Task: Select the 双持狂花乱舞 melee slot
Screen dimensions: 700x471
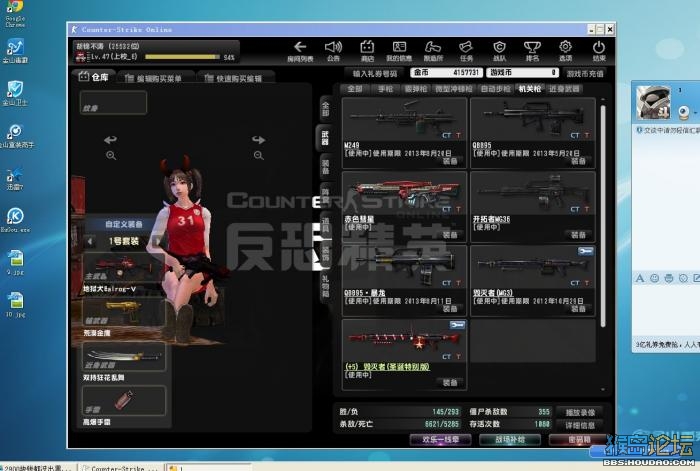Action: tap(124, 356)
